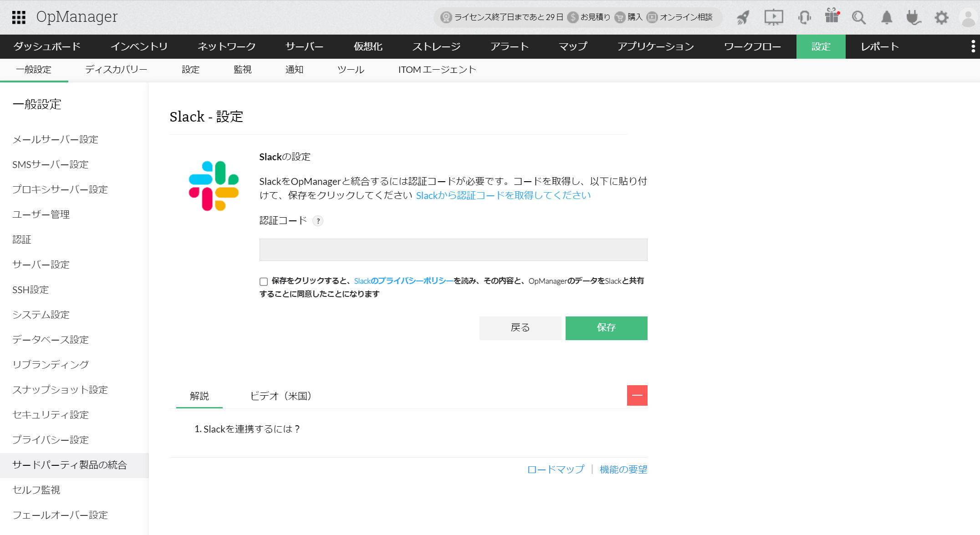Select セキュリティ設定 in the sidebar
980x535 pixels.
(x=51, y=415)
